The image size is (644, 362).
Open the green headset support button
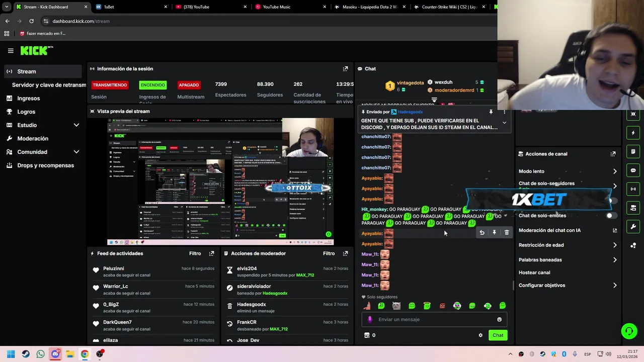(x=629, y=331)
